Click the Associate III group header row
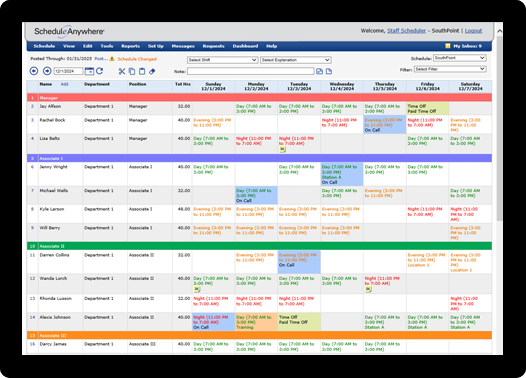 [259, 335]
